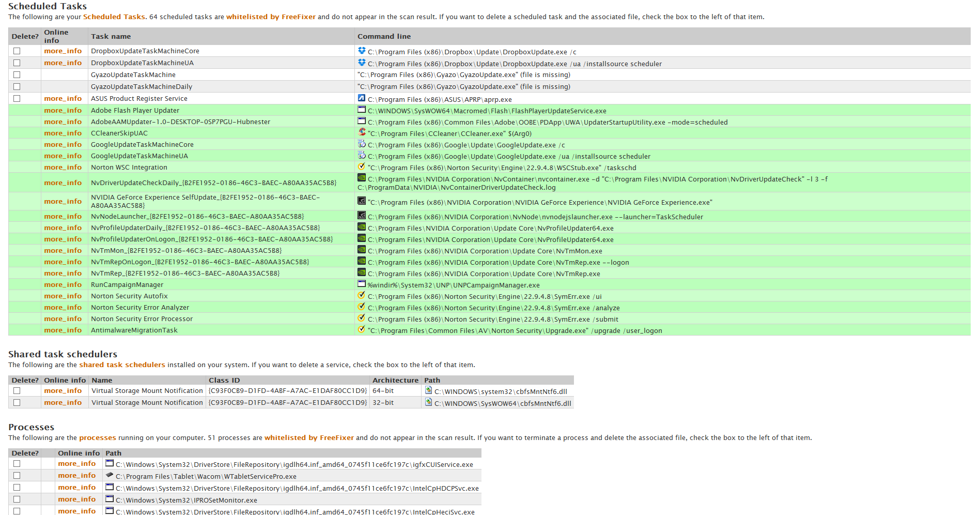Mark WTabletServicePro.exe process for deletion
Screen dimensions: 980x515
pyautogui.click(x=17, y=476)
